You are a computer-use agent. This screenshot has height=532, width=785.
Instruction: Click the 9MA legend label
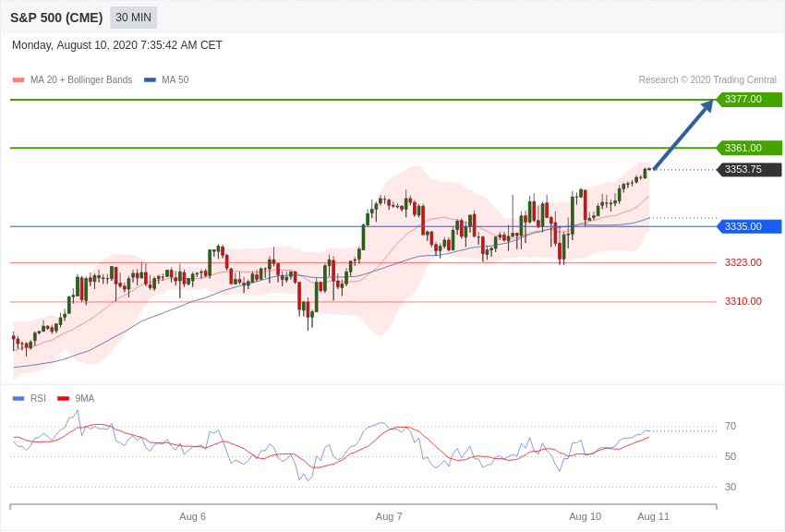point(85,398)
